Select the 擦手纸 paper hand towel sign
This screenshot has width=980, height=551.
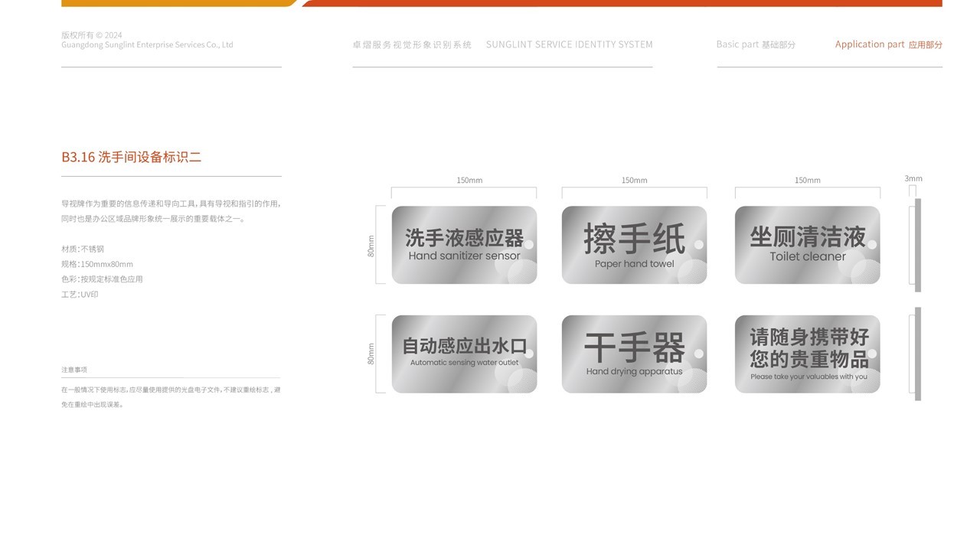tap(634, 243)
